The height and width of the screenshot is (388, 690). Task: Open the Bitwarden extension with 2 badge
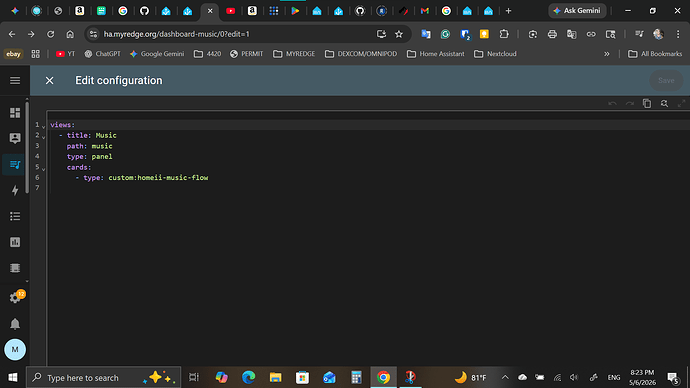[x=465, y=34]
